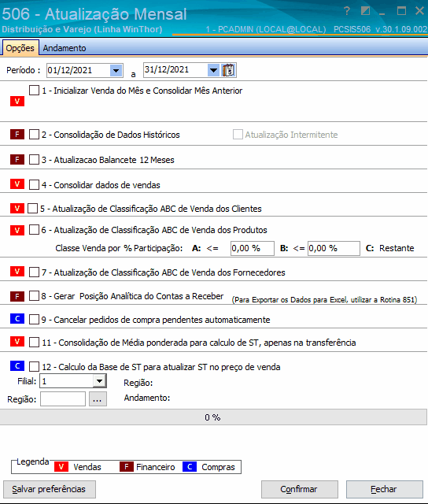Open the calendar icon beside the end date
The height and width of the screenshot is (504, 428).
point(229,70)
